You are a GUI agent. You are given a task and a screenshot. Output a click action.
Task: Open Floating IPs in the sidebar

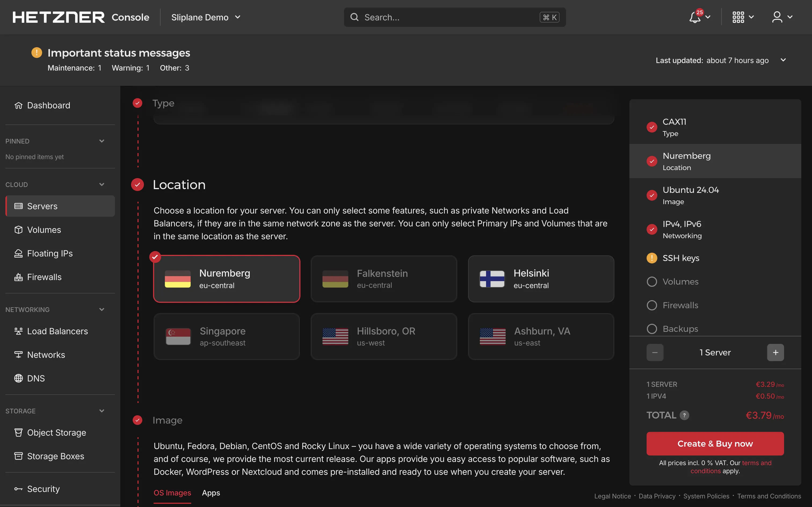[50, 253]
